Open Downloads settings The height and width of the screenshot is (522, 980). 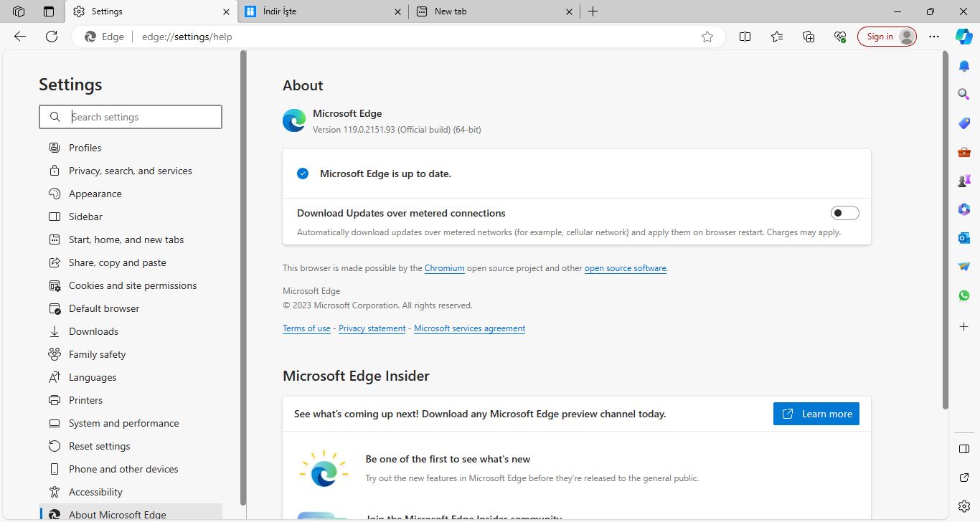pyautogui.click(x=131, y=331)
